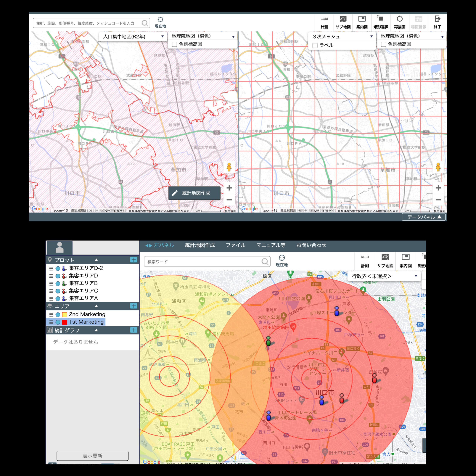Image resolution: width=476 pixels, height=476 pixels.
Task: Open the マニュアル等 menu
Action: [271, 245]
